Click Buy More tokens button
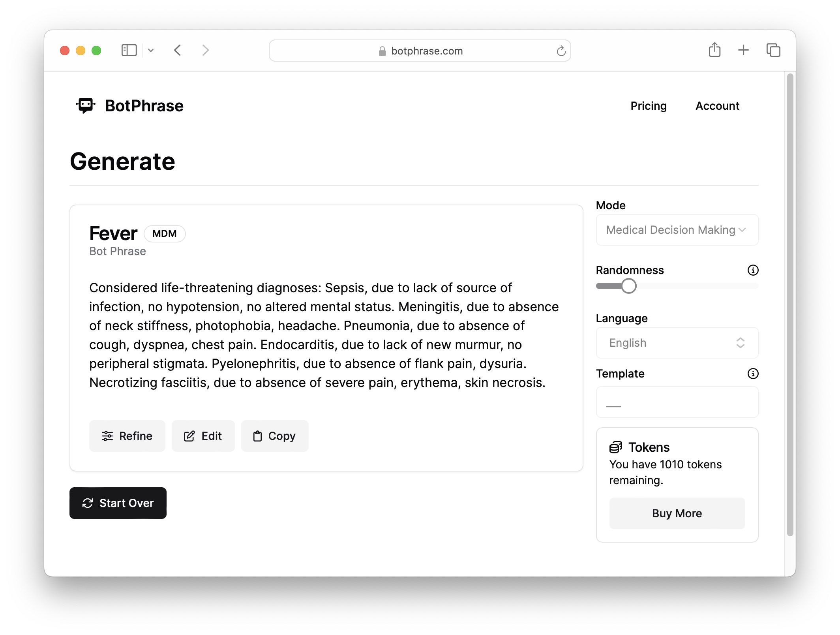 [x=677, y=513]
